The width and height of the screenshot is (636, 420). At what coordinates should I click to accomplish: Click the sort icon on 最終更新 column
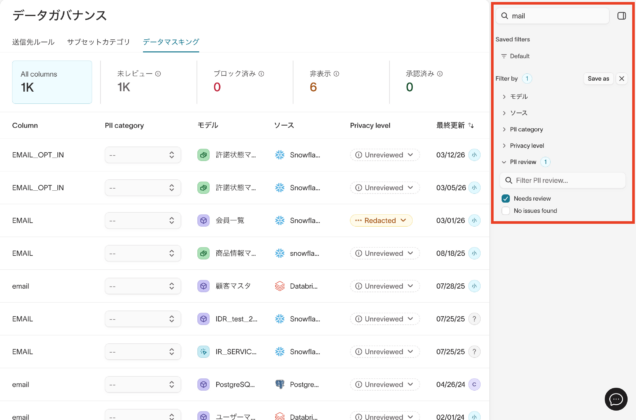472,126
